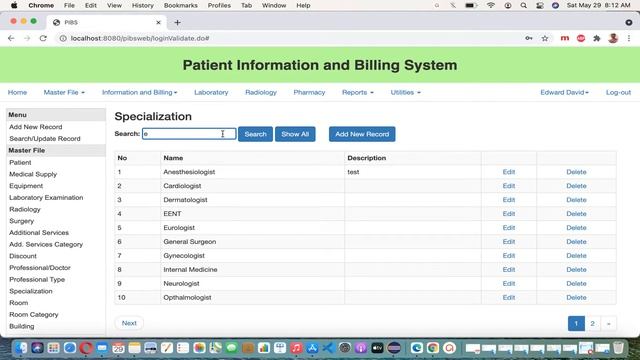Screen dimensions: 640x360
Task: Open the Chrome profile avatar
Action: 613,38
